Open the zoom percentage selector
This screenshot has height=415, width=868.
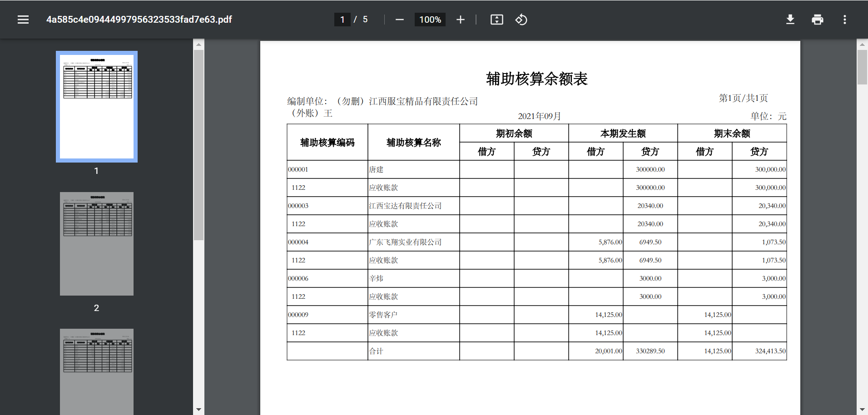[429, 19]
